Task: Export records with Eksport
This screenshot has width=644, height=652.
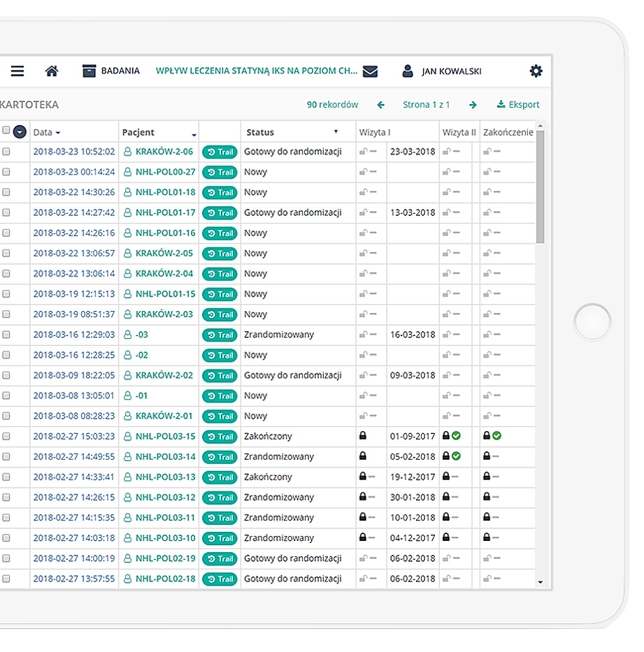Action: click(x=518, y=105)
